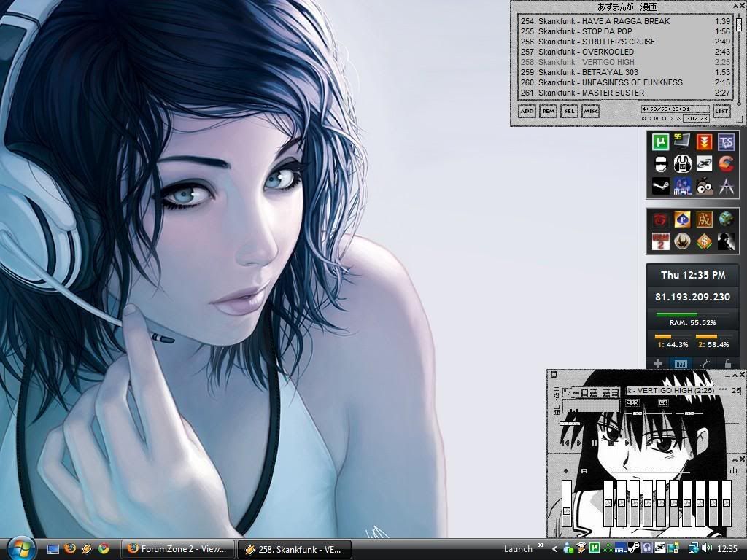Image resolution: width=747 pixels, height=560 pixels.
Task: Click the playlist vertical scrollbar
Action: pos(739,57)
